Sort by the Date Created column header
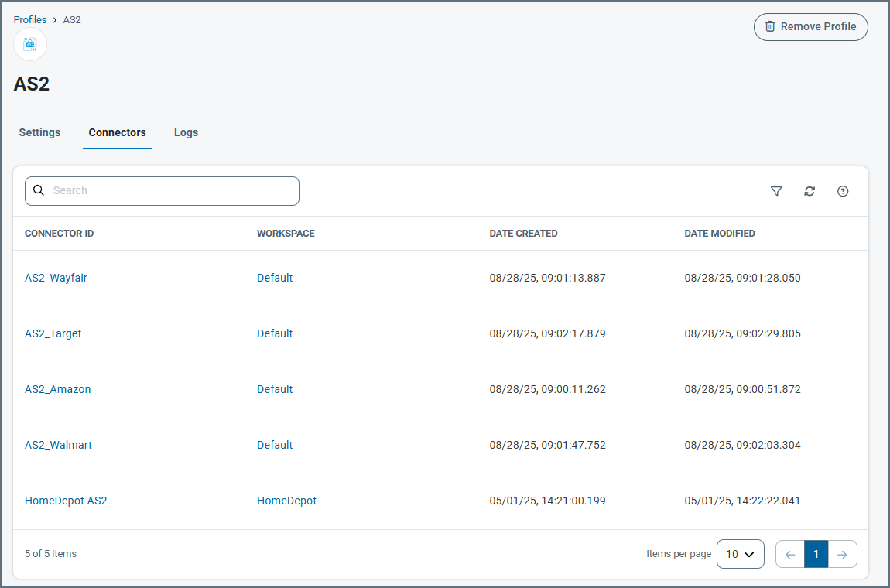890x588 pixels. pos(523,234)
